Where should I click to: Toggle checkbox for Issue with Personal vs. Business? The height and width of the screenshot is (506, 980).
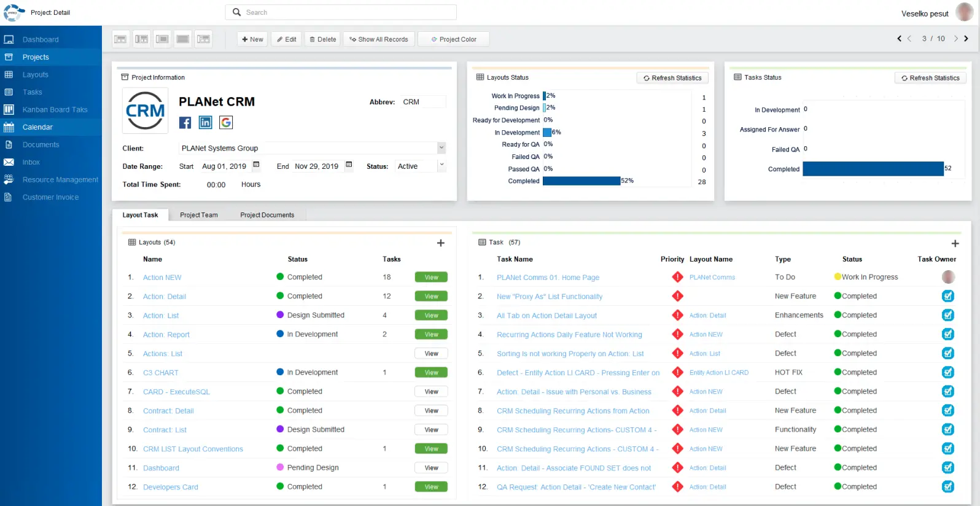(x=948, y=391)
